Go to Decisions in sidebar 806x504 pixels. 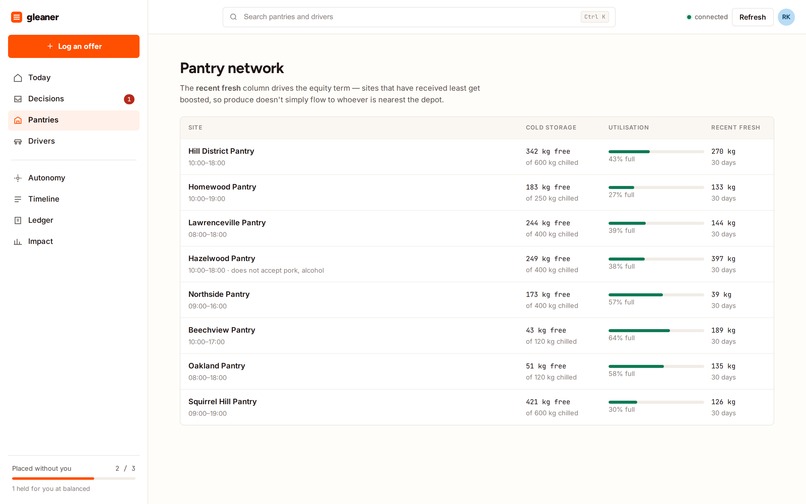click(x=74, y=99)
